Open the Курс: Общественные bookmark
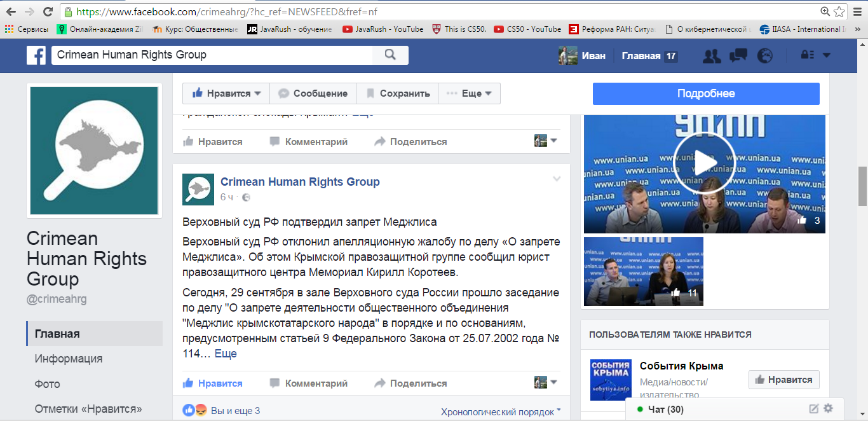 [195, 29]
